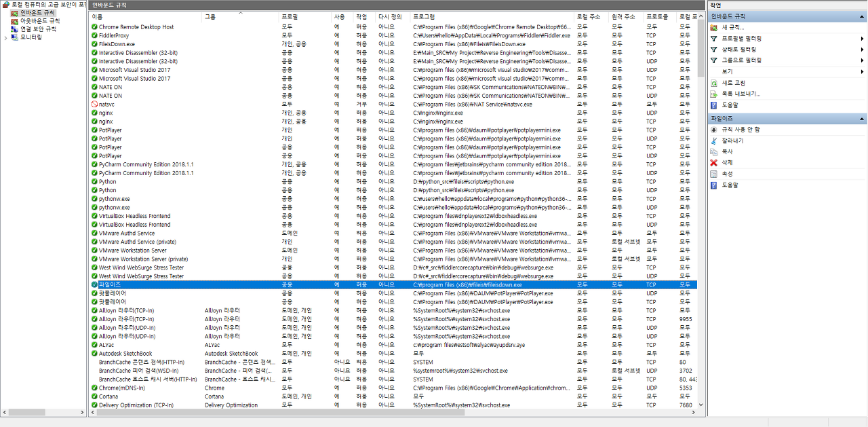Click the root 로컬 컴퓨터의 고급 보안 firewall icon
868x427 pixels.
6,4
